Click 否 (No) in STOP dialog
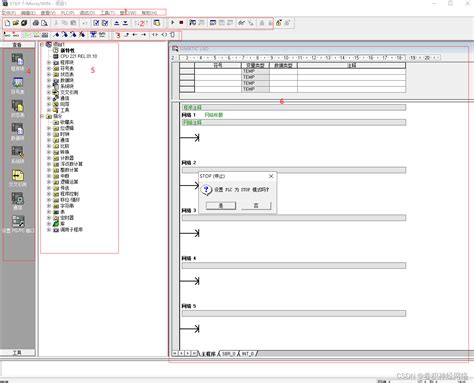Screen dimensions: 474x383 (256, 206)
